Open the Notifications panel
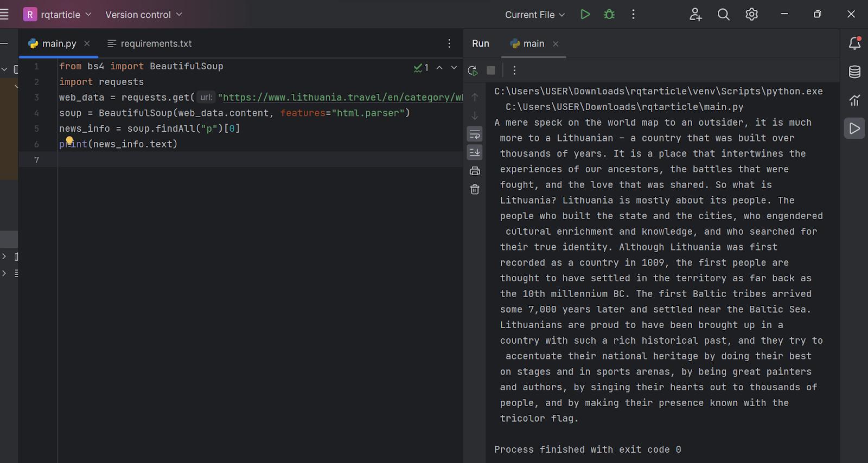The image size is (868, 463). [854, 43]
